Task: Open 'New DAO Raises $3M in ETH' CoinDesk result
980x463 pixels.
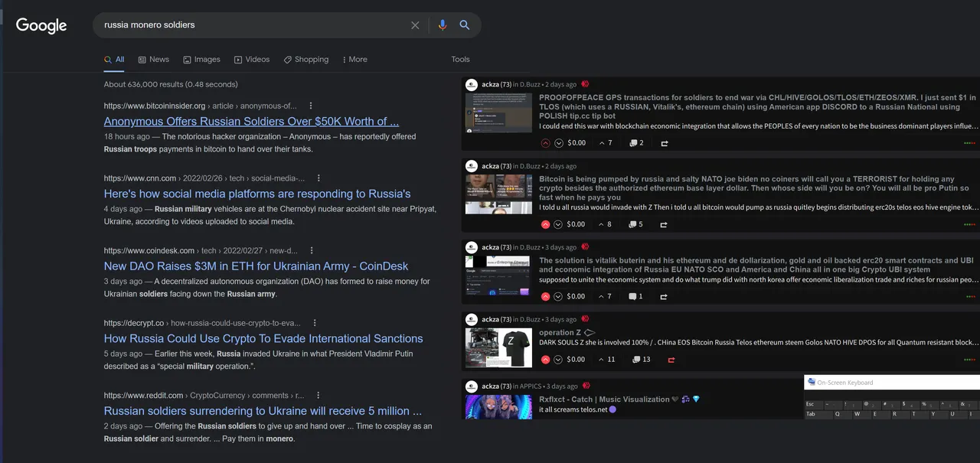Action: 256,266
